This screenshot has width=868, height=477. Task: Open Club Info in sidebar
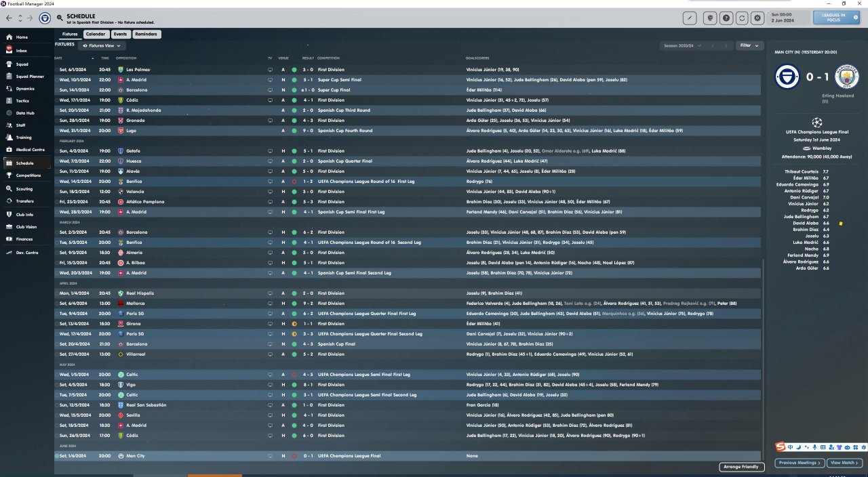[24, 215]
